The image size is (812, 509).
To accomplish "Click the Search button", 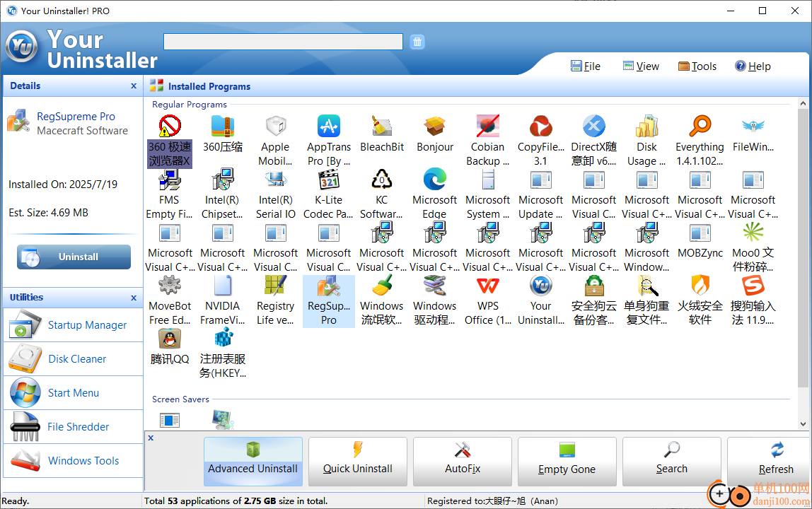I will pyautogui.click(x=672, y=462).
